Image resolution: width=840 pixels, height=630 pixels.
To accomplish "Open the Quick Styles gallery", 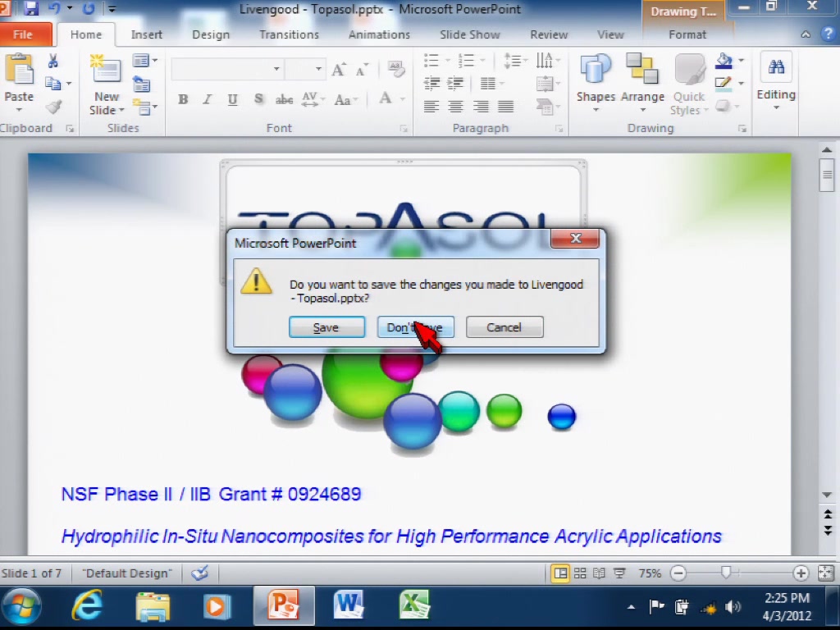I will pos(689,84).
